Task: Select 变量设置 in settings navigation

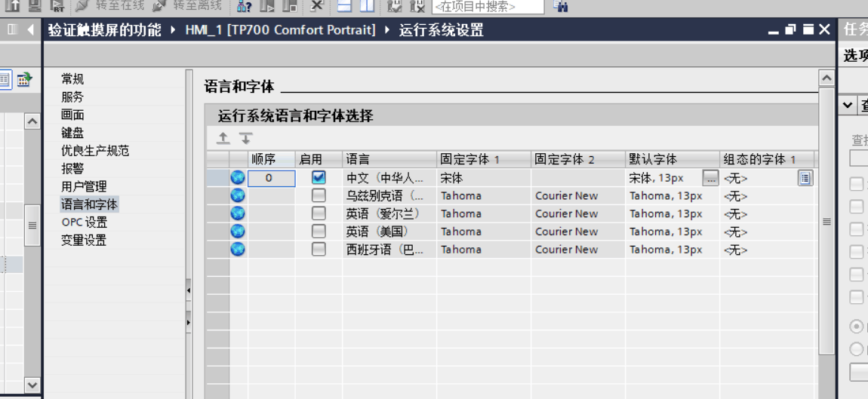Action: [x=84, y=240]
